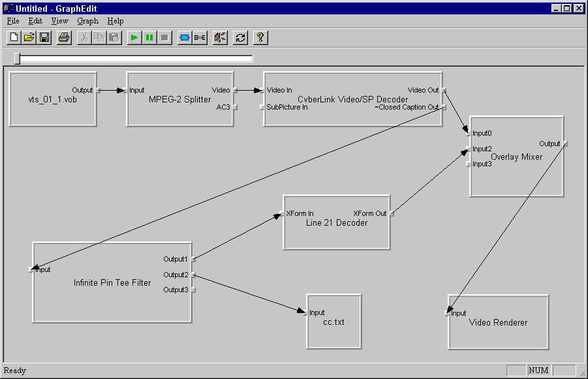Viewport: 588px width, 379px height.
Task: Click the Video Out pin on the decoder
Action: point(444,90)
